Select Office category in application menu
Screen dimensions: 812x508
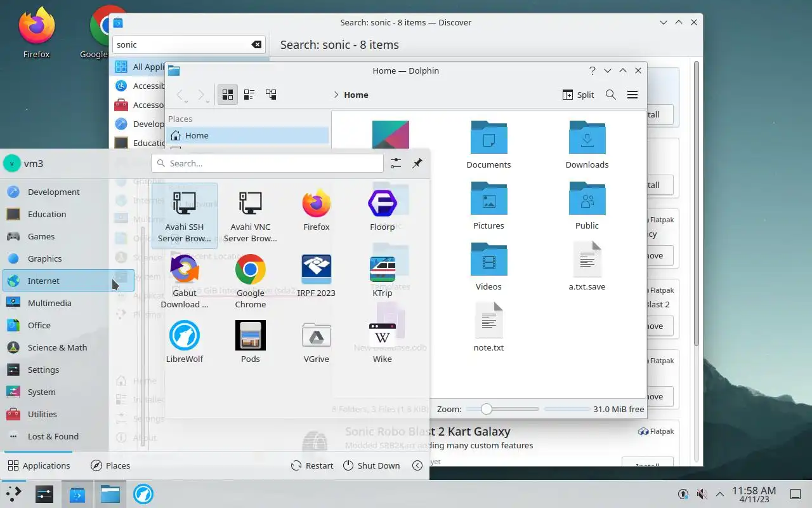(x=69, y=325)
